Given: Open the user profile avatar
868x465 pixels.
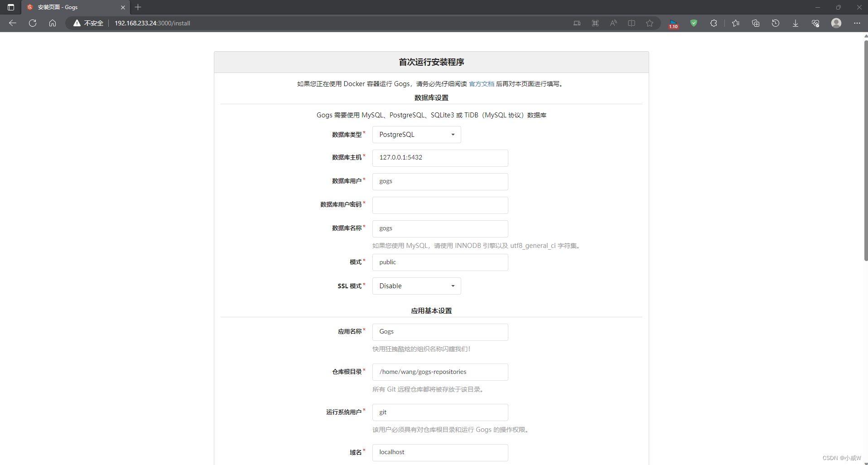Looking at the screenshot, I should point(836,23).
